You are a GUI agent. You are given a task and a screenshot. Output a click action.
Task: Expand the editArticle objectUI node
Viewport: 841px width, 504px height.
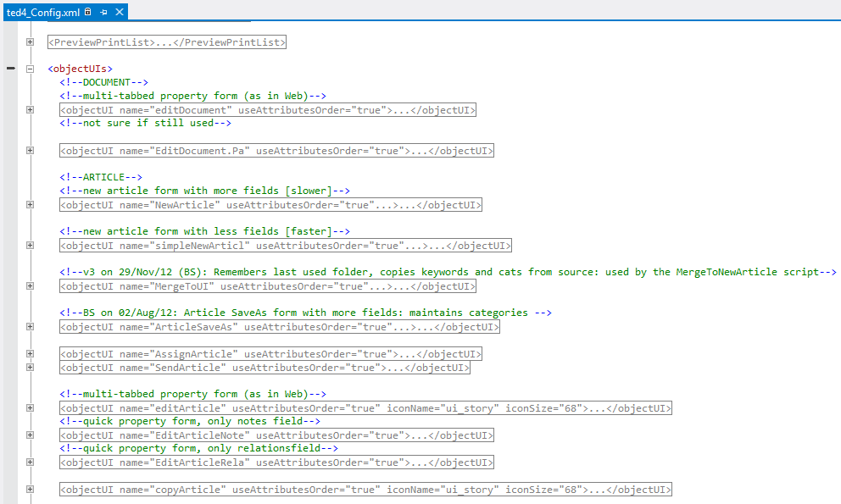pos(30,408)
